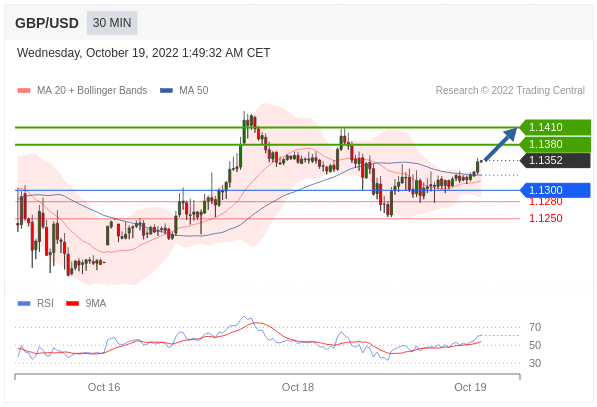Click the blue RSI legend swatch
597x407 pixels.
tap(24, 303)
